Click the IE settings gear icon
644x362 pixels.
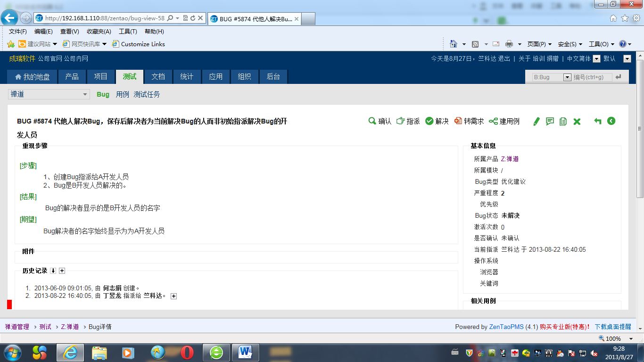(x=636, y=18)
